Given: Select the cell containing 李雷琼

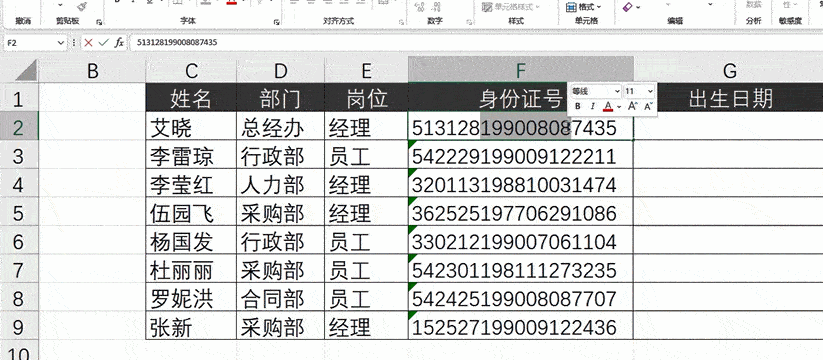Looking at the screenshot, I should (191, 155).
